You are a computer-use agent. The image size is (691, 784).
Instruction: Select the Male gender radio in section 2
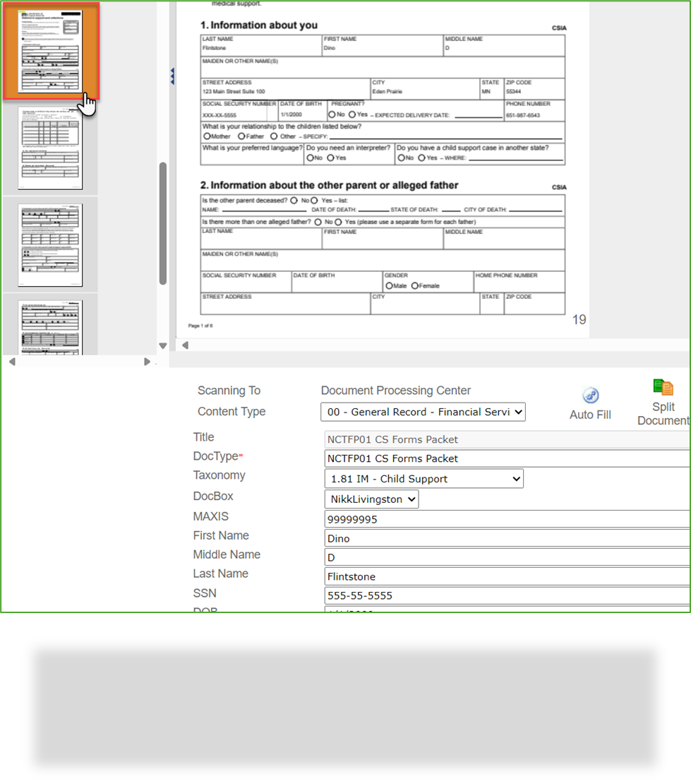(x=390, y=284)
